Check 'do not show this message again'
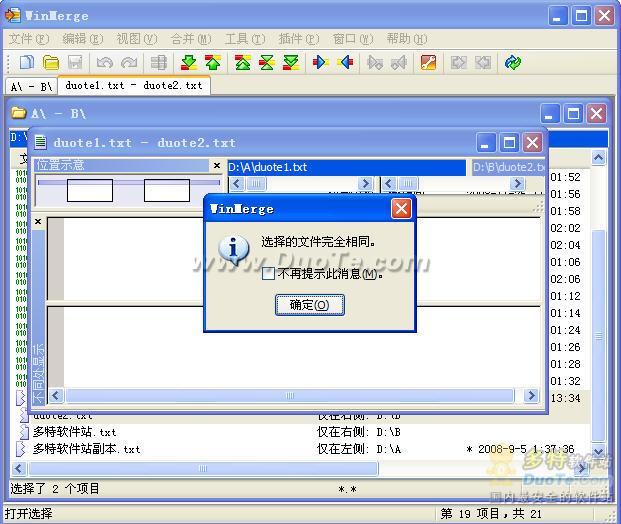Viewport: 621px width, 524px height. pyautogui.click(x=268, y=273)
